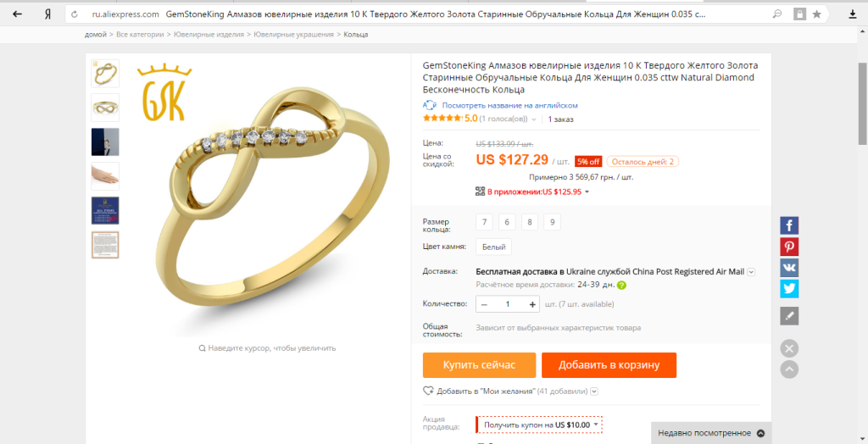Image resolution: width=868 pixels, height=444 pixels.
Task: Choose stone color Белый
Action: (494, 247)
